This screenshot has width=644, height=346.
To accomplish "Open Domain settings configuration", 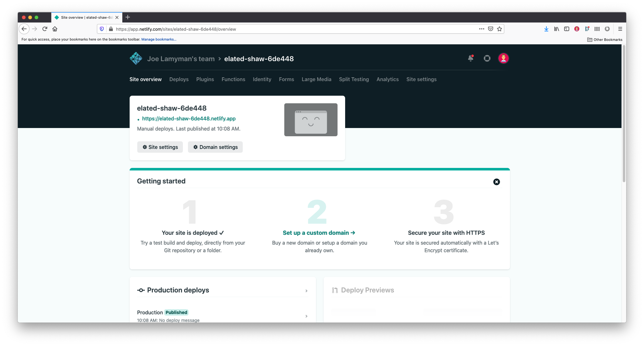I will (215, 147).
